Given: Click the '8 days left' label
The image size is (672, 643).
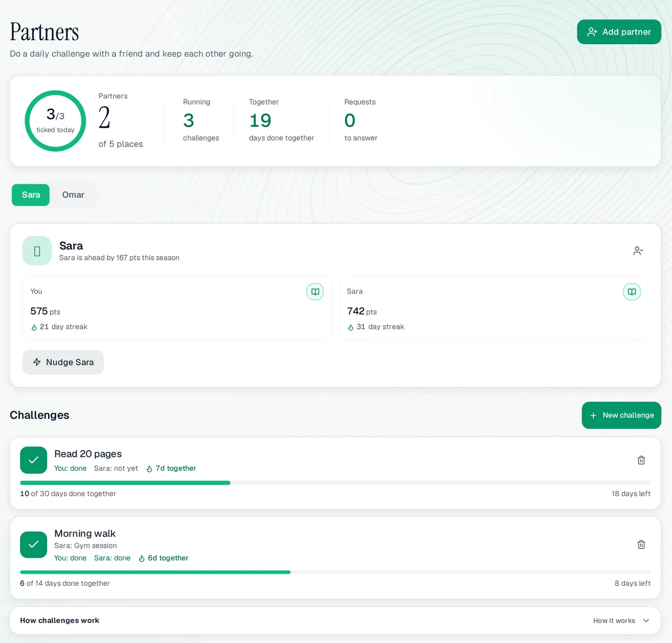Looking at the screenshot, I should coord(632,583).
